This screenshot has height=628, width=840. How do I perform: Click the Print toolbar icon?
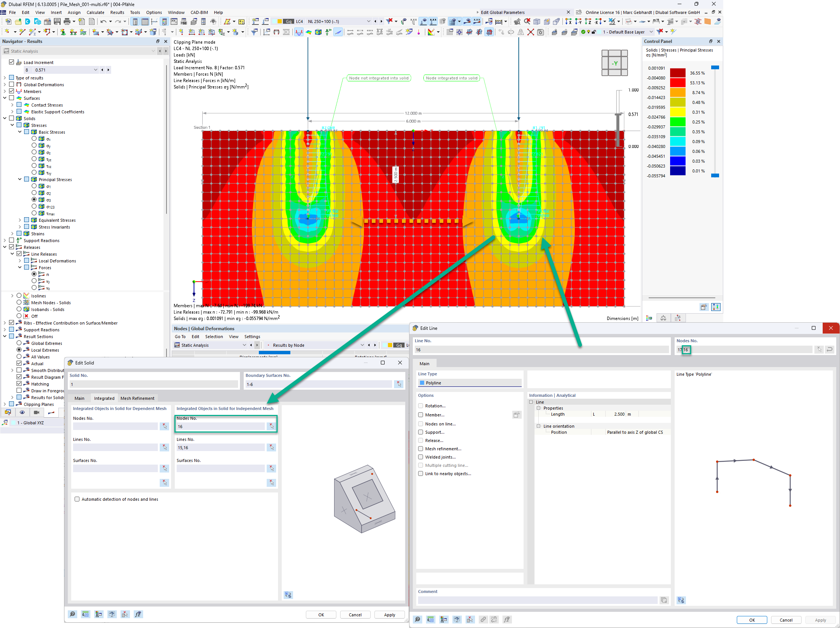[x=67, y=21]
